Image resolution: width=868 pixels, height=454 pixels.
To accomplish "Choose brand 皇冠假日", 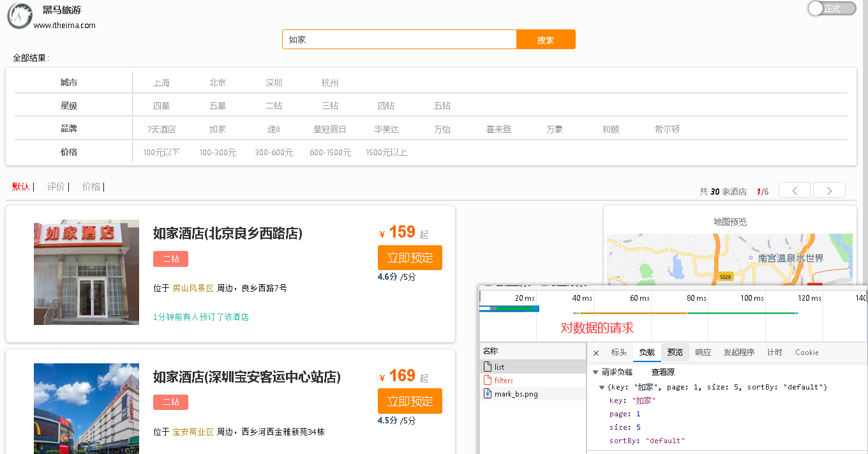I will click(330, 129).
